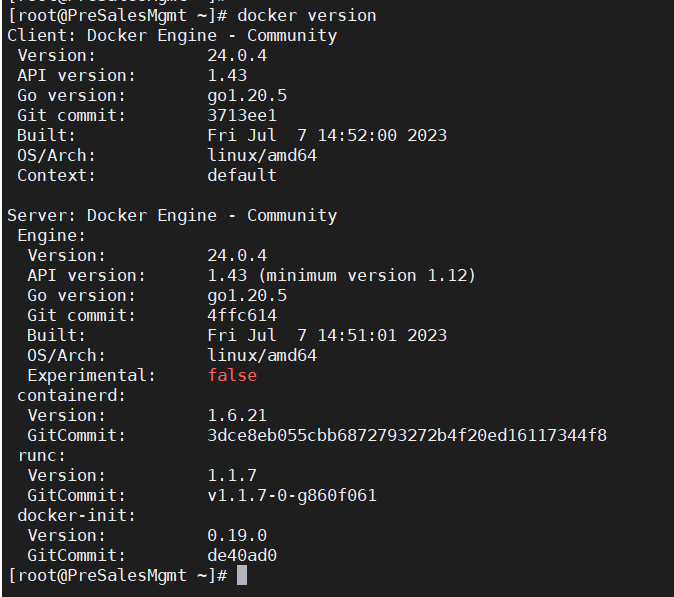This screenshot has height=597, width=674.
Task: Click the 'Client: Docker Engine - Community' heading
Action: click(x=172, y=35)
